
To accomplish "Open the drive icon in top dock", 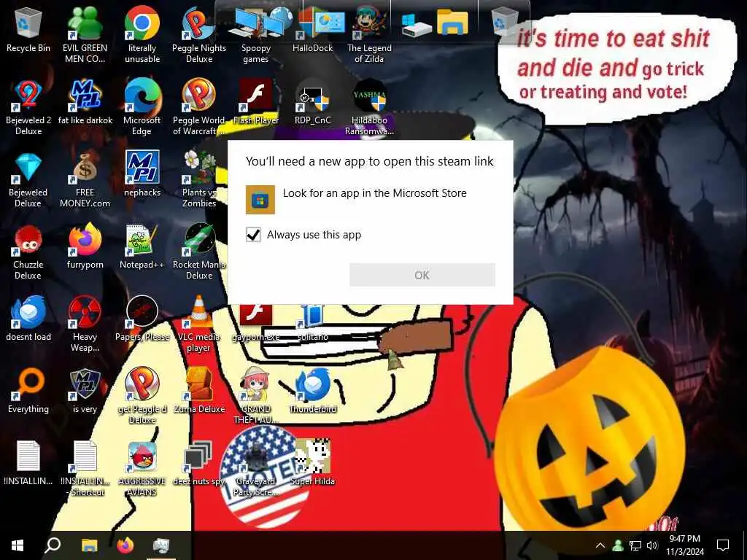I will tap(417, 24).
